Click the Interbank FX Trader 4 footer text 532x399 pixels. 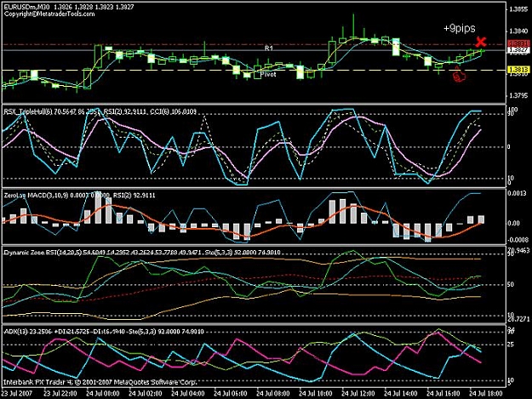pos(100,382)
